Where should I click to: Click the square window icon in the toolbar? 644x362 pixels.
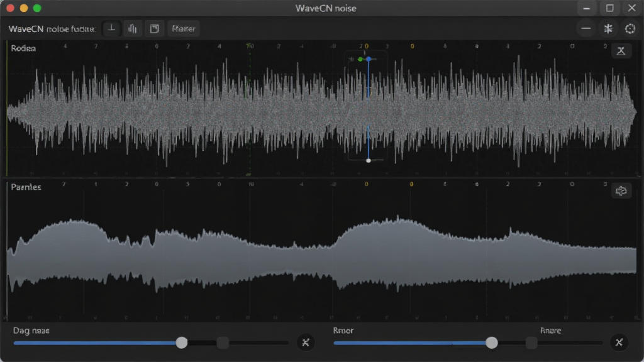155,29
